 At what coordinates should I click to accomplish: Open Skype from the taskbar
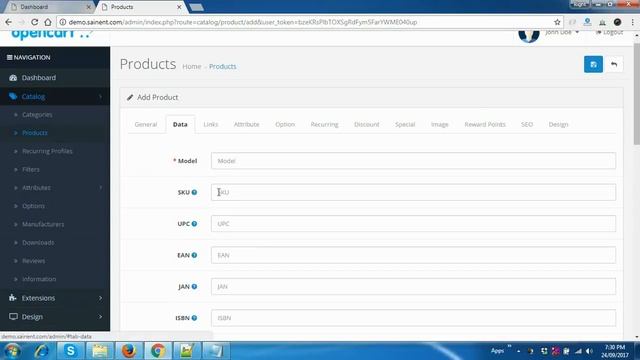[x=70, y=351]
